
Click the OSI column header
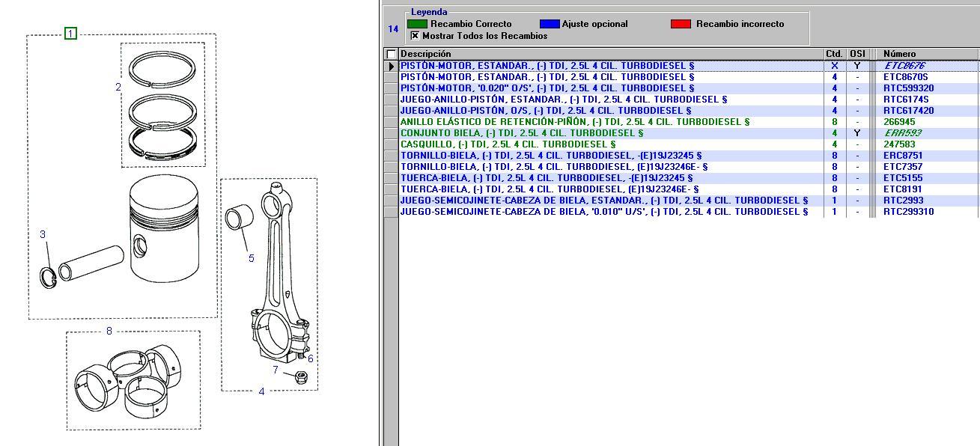coord(857,54)
